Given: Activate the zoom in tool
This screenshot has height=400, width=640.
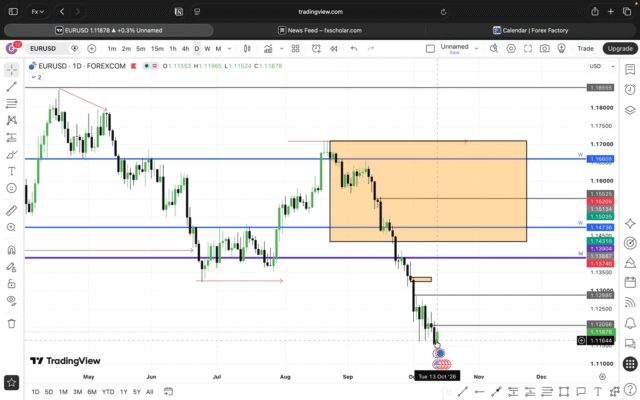Looking at the screenshot, I should coord(11,227).
